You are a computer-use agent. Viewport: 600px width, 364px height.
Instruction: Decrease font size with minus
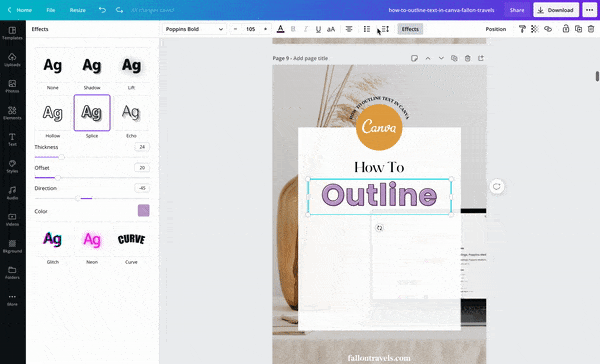click(235, 29)
